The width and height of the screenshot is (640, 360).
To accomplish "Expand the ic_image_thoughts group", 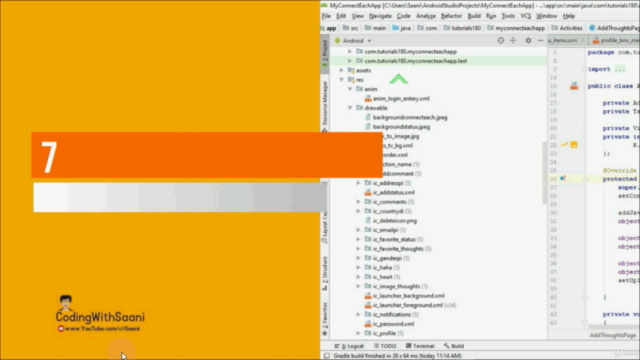I will (x=358, y=286).
